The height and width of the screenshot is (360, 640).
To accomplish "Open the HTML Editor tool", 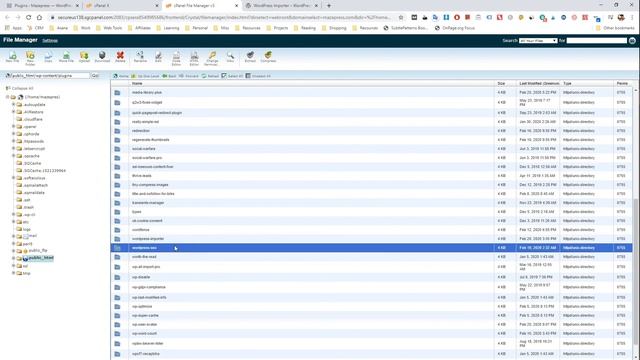I will pos(194,58).
